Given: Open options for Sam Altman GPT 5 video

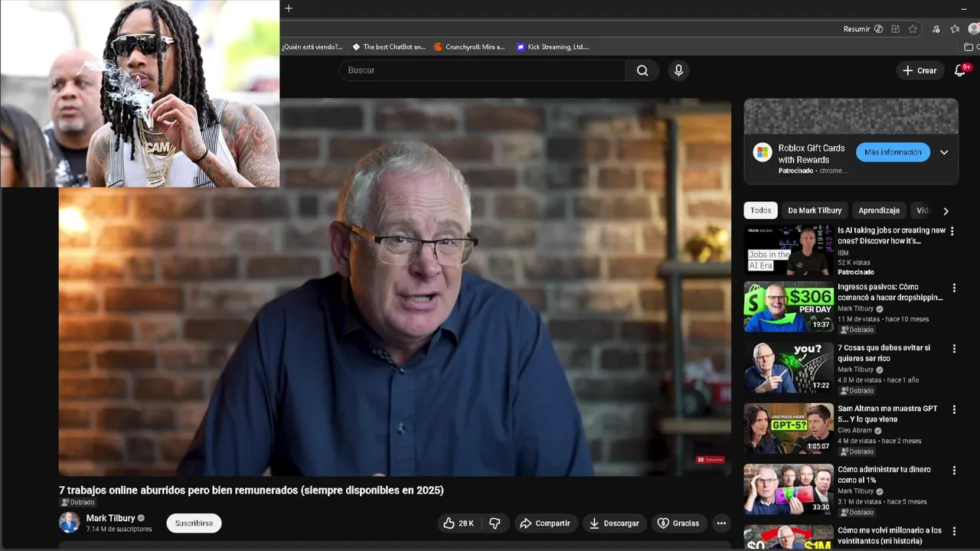Looking at the screenshot, I should click(954, 410).
